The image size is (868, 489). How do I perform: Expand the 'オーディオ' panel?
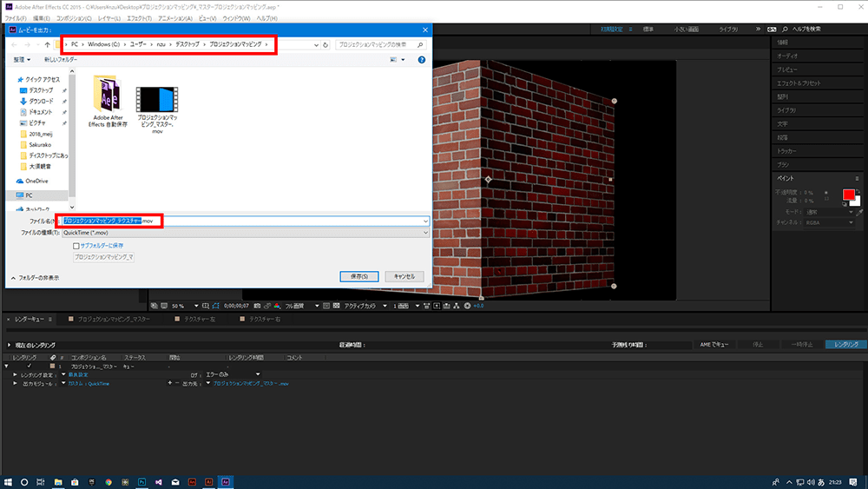(786, 56)
